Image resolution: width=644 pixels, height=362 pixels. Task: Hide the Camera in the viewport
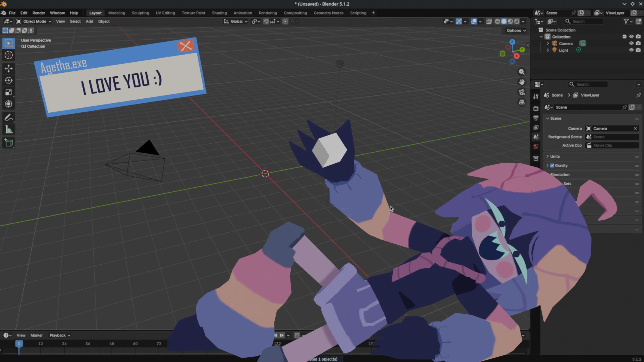point(631,43)
